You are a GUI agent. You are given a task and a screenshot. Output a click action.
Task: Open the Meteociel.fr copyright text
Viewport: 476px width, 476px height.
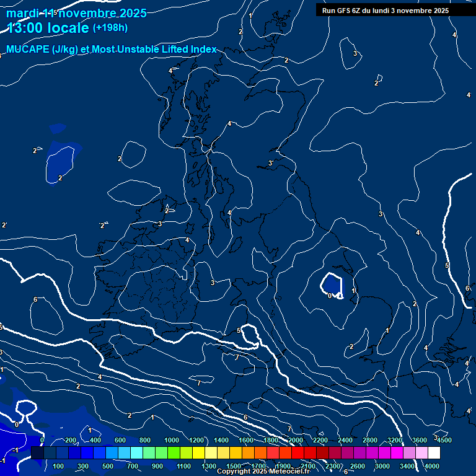[x=263, y=472]
